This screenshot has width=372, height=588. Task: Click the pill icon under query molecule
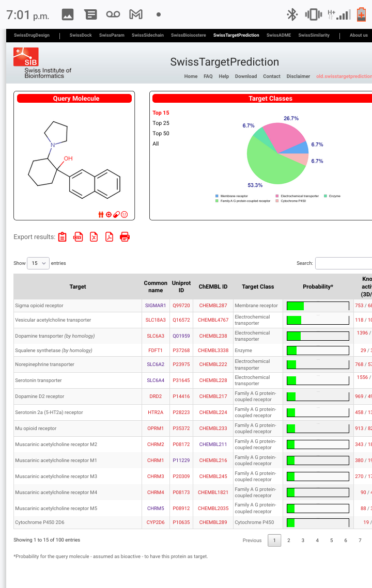(116, 215)
